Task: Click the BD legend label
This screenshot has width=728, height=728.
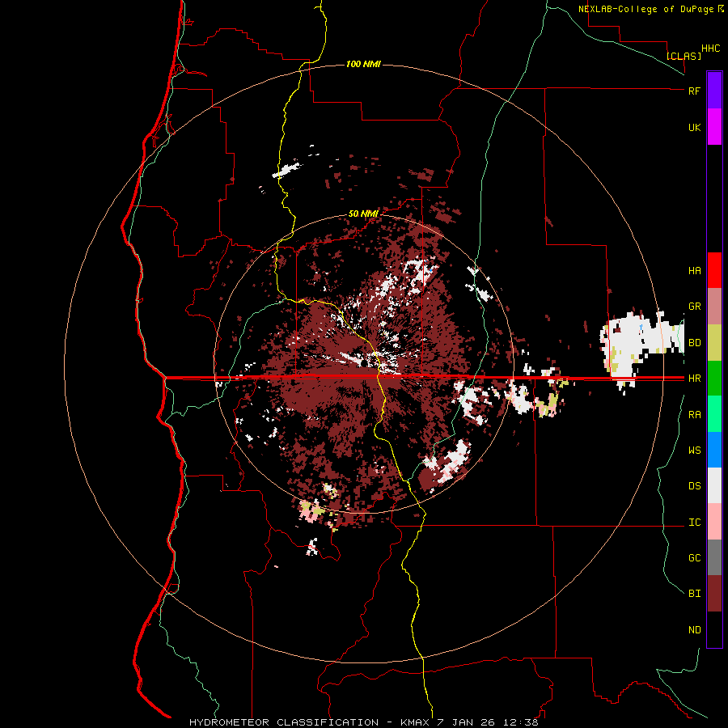Action: point(694,343)
